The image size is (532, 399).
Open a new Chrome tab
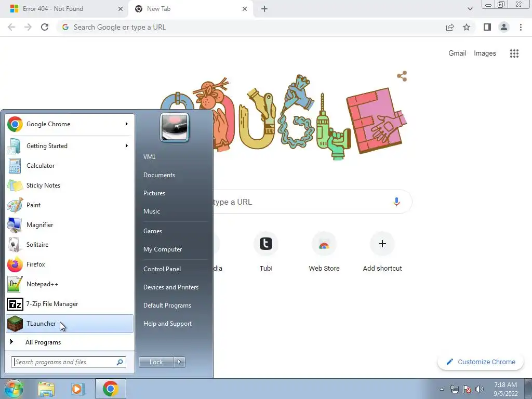(x=264, y=9)
